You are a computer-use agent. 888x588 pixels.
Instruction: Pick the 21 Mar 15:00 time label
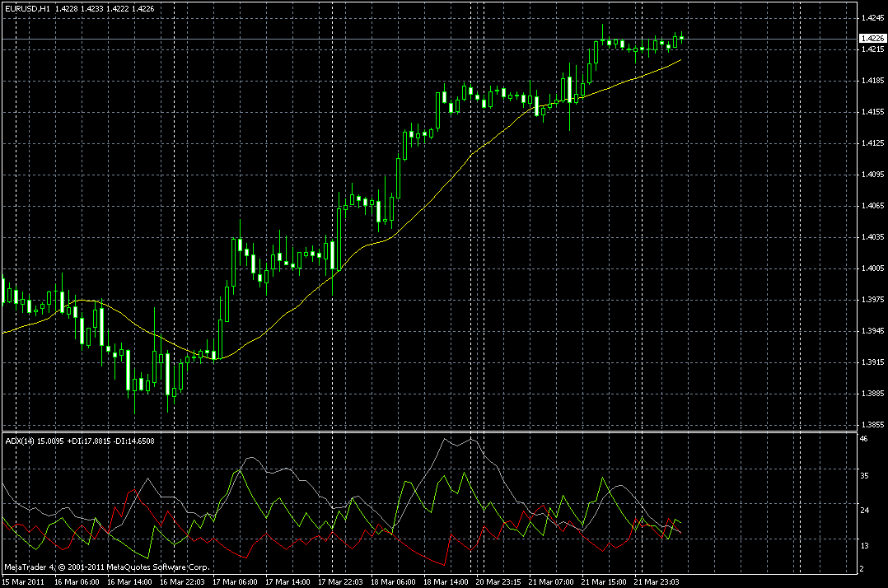(x=604, y=581)
